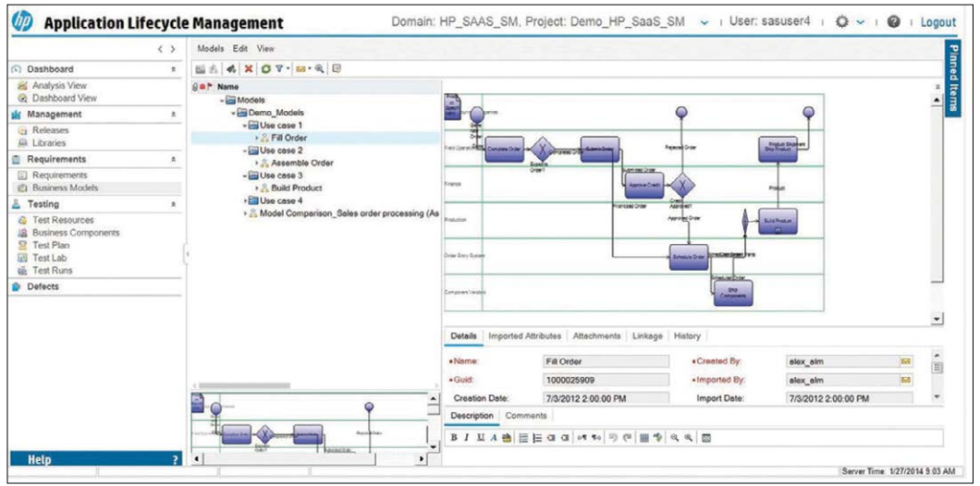980x486 pixels.
Task: Click the funnel filter icon in toolbar
Action: [x=277, y=68]
